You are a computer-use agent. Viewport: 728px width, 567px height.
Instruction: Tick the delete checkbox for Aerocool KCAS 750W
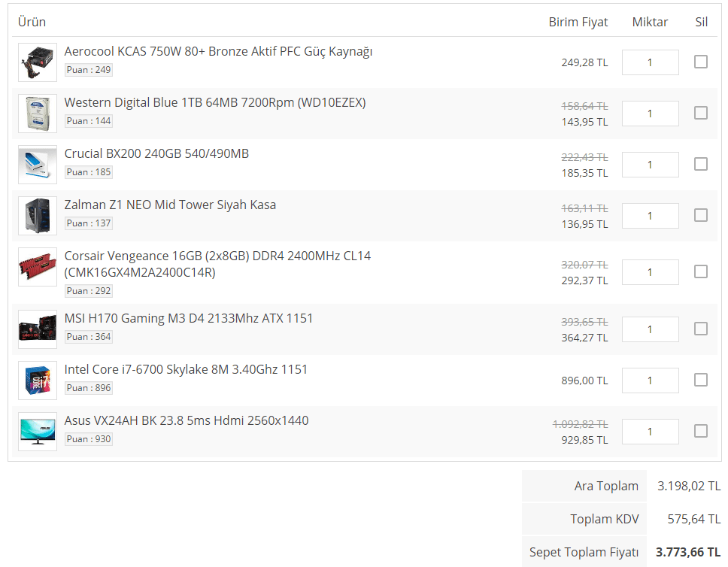[701, 62]
